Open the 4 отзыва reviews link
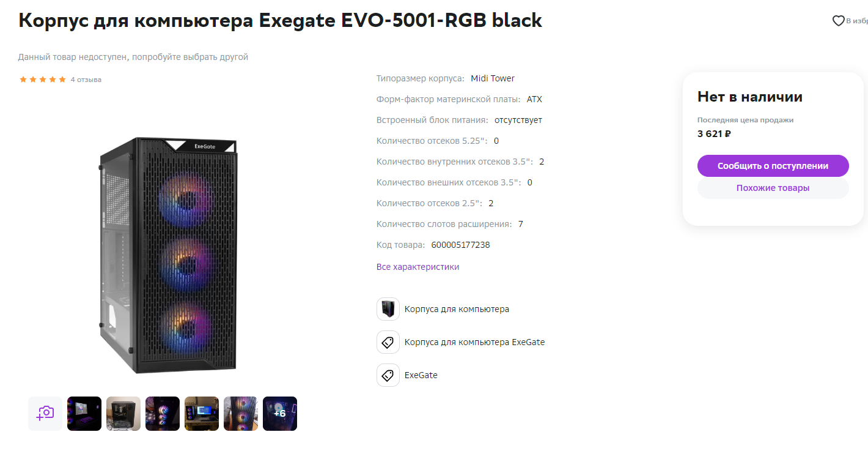The height and width of the screenshot is (462, 868). pos(86,80)
